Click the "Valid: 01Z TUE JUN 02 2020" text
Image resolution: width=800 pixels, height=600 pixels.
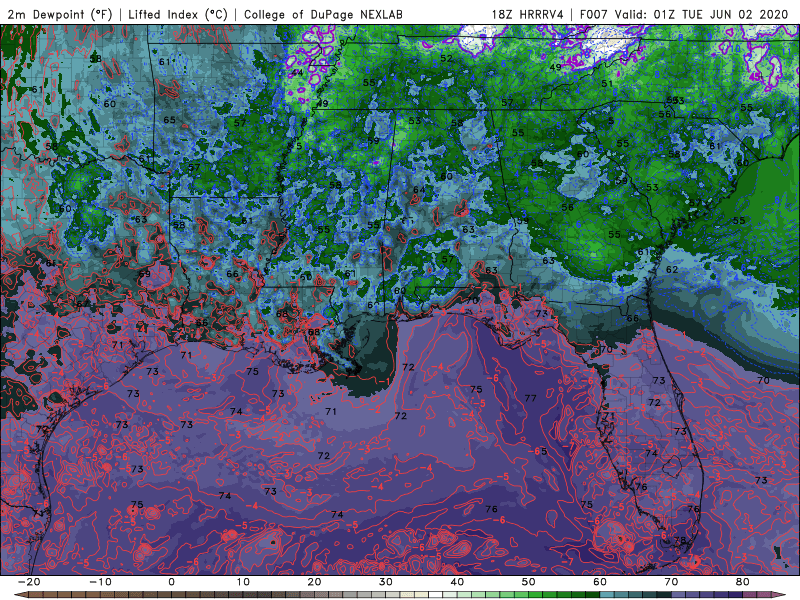702,14
